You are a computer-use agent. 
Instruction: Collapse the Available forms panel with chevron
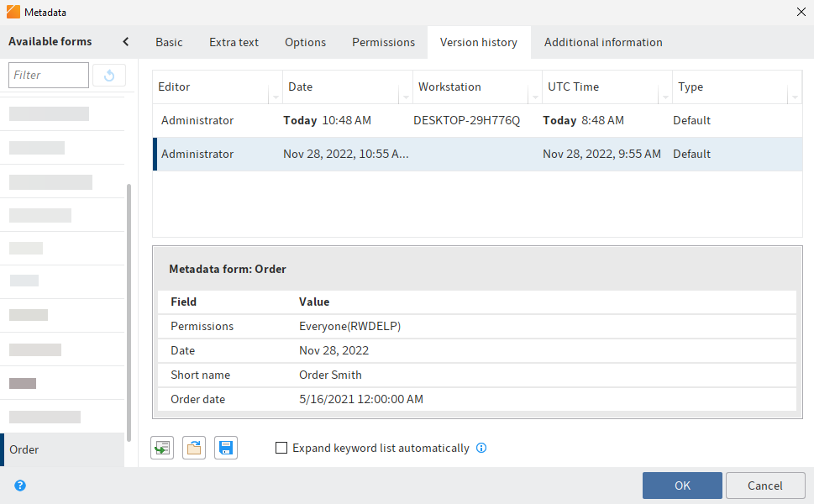point(126,42)
